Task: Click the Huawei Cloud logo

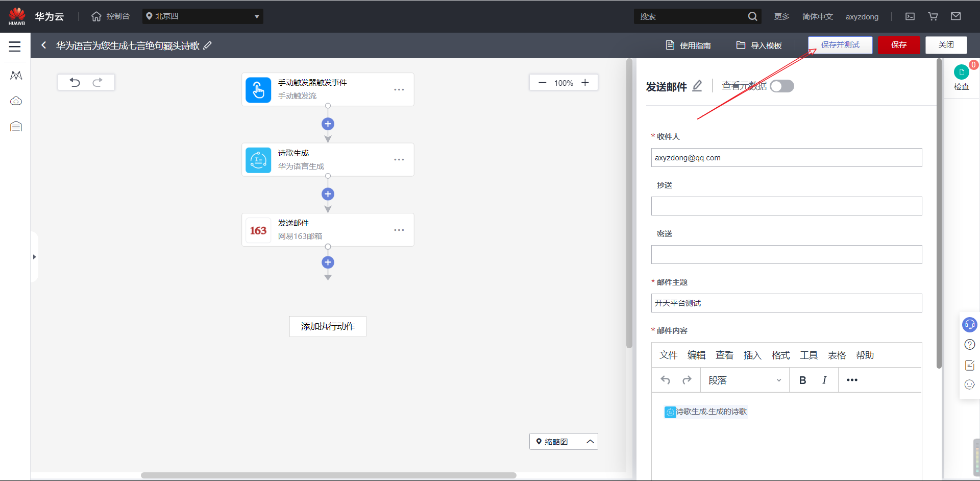Action: click(17, 16)
